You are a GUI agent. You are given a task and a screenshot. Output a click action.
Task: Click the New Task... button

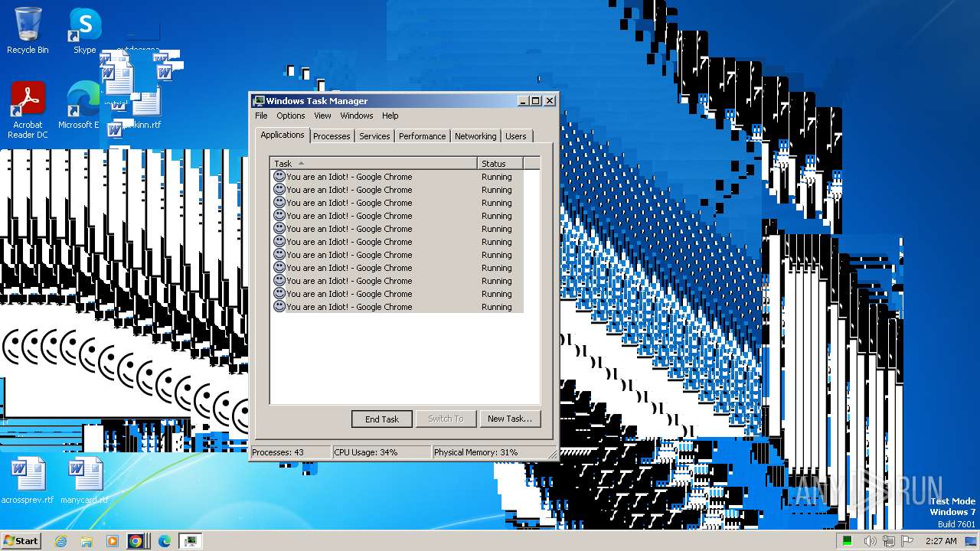tap(510, 419)
